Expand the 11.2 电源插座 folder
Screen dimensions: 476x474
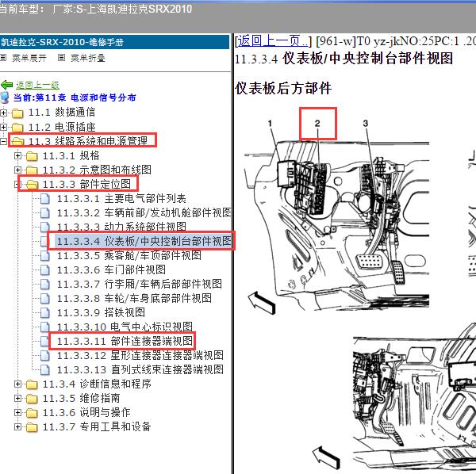click(3, 127)
